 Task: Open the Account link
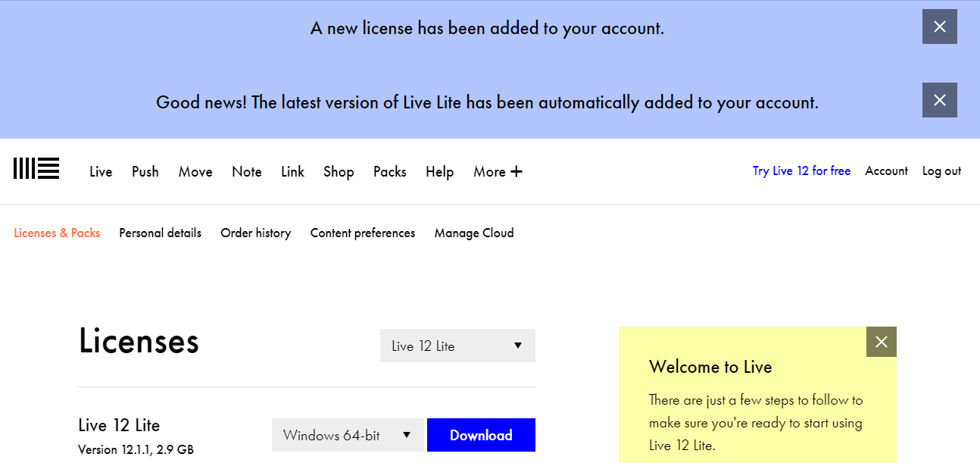(886, 171)
